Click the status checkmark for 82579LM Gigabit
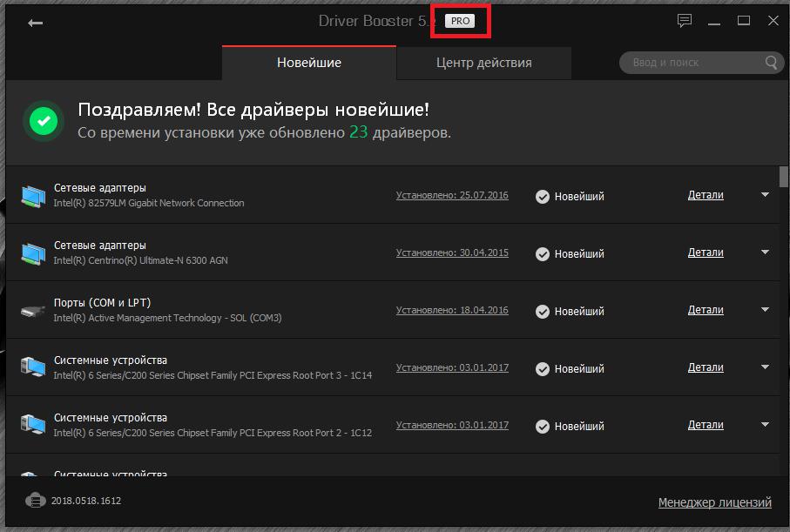 point(542,197)
